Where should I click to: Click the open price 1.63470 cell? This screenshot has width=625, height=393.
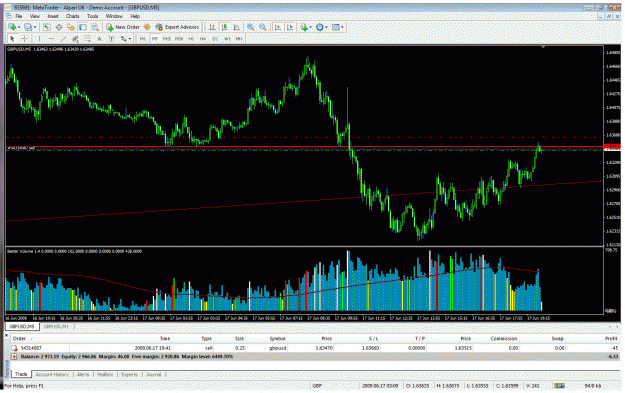(x=324, y=348)
